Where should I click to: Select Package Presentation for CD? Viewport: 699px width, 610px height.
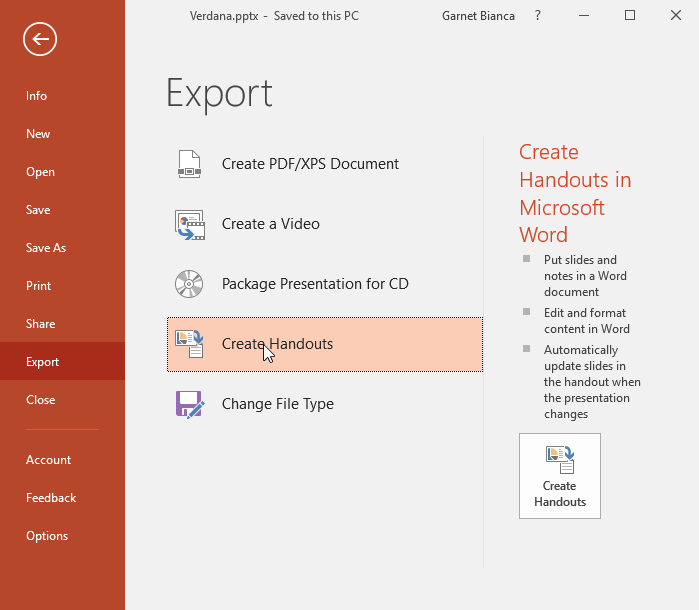point(325,284)
